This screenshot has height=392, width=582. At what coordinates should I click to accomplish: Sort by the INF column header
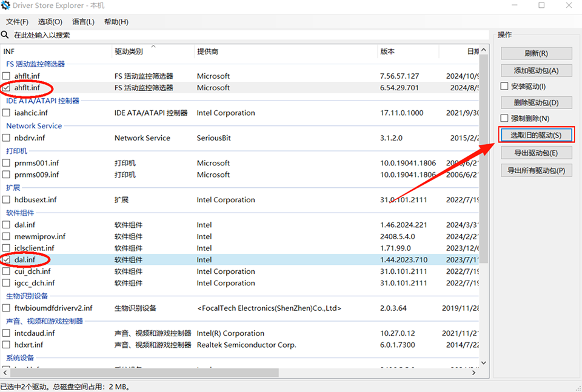point(56,51)
